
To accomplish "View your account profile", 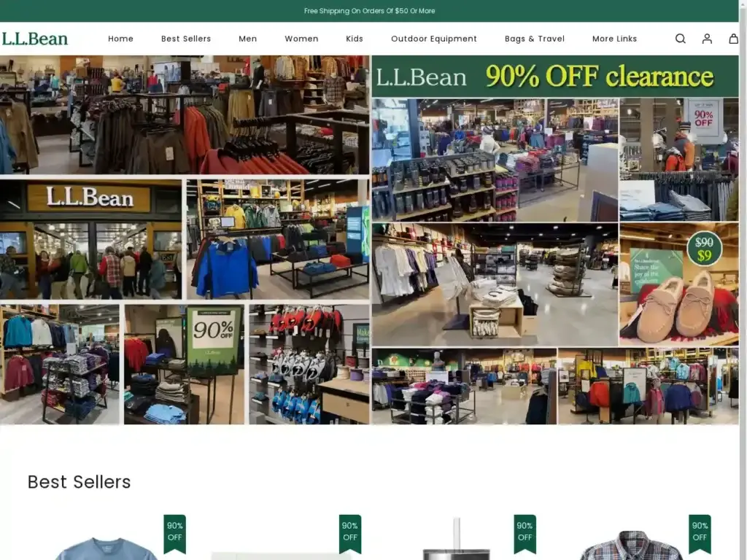I will [706, 39].
